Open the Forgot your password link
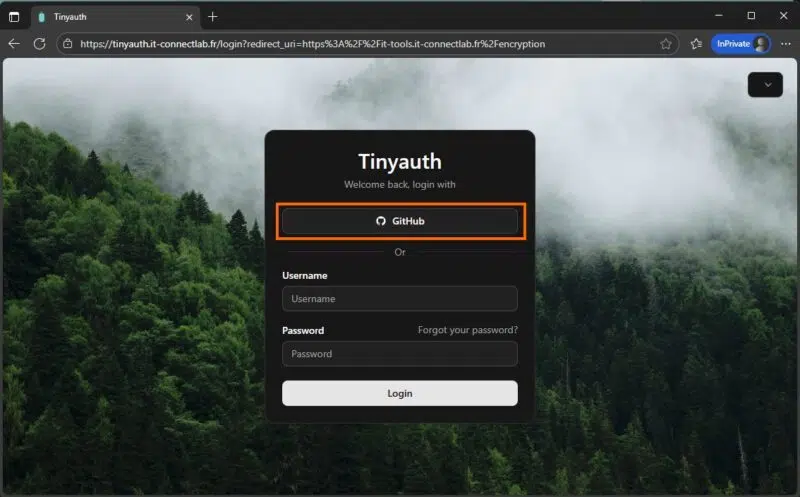This screenshot has height=497, width=800. pyautogui.click(x=467, y=330)
